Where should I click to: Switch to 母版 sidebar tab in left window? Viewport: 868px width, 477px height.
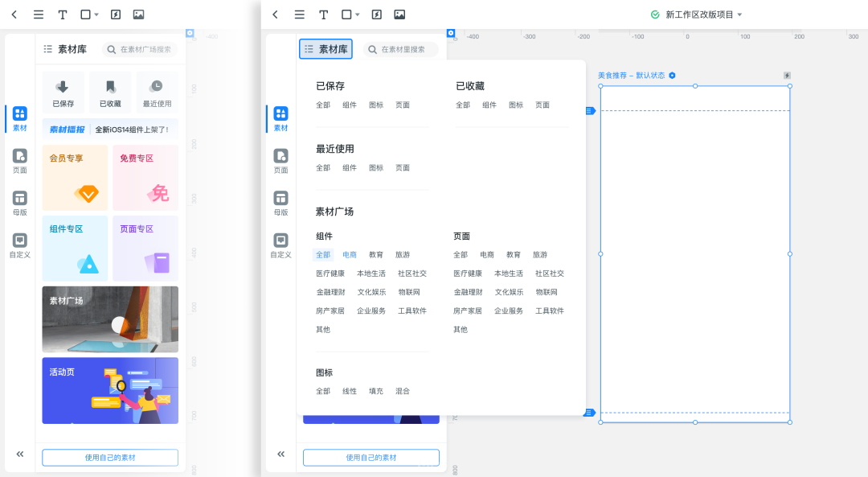(20, 204)
